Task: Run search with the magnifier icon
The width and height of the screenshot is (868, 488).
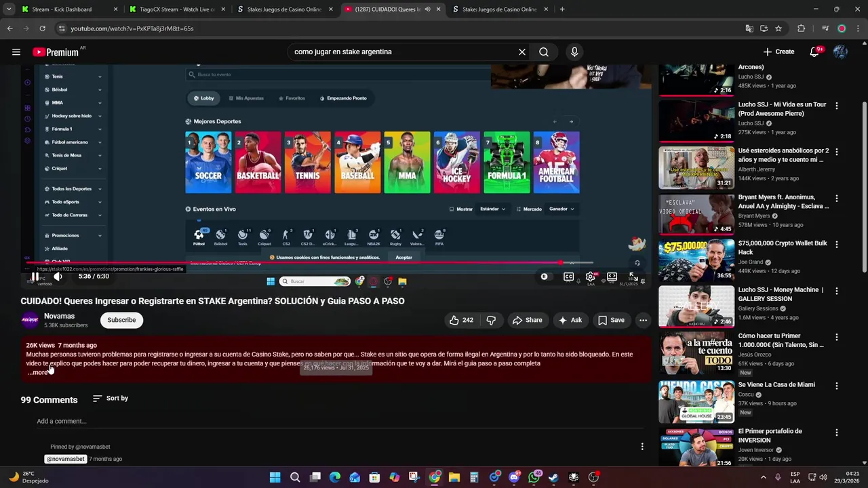Action: (544, 52)
